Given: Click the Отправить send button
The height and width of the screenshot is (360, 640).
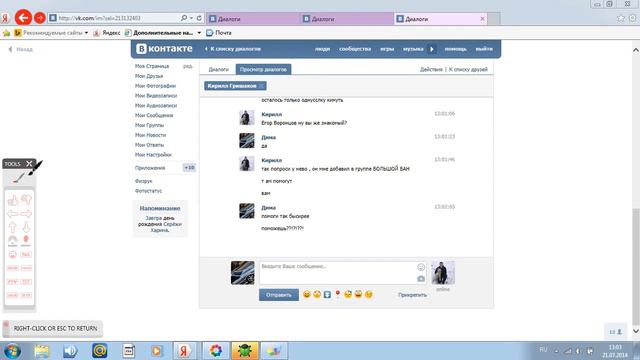Looking at the screenshot, I should tap(279, 295).
